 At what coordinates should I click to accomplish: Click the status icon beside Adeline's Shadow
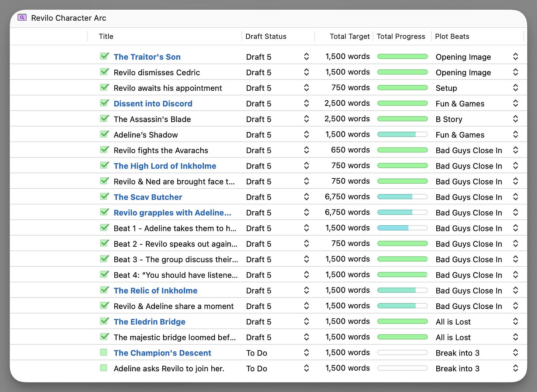[x=104, y=134]
